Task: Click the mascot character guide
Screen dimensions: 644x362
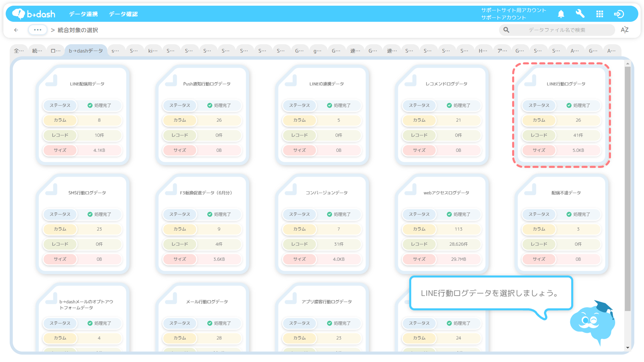Action: (593, 322)
